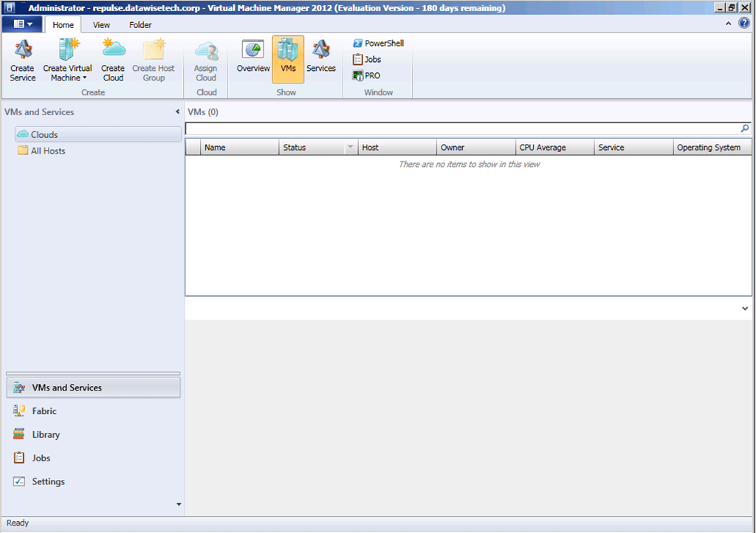Sort by the Owner column
The image size is (756, 533).
[x=476, y=148]
